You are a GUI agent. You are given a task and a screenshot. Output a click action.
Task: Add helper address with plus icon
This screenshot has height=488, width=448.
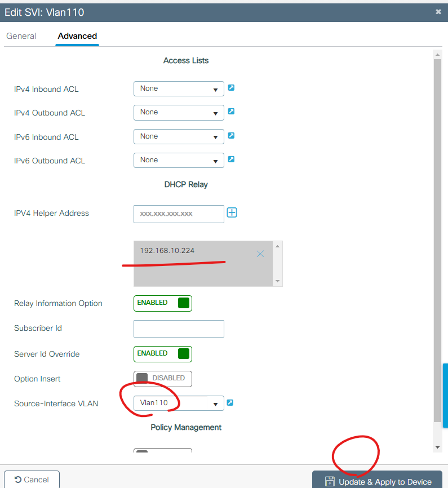(x=232, y=212)
